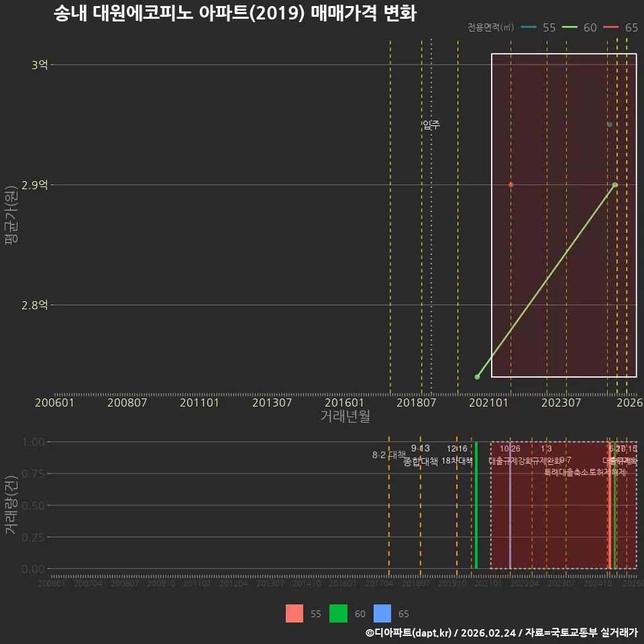Click the chart title 송내 대원에코피노 아파트(2019) 매매가격 변화

click(x=235, y=13)
